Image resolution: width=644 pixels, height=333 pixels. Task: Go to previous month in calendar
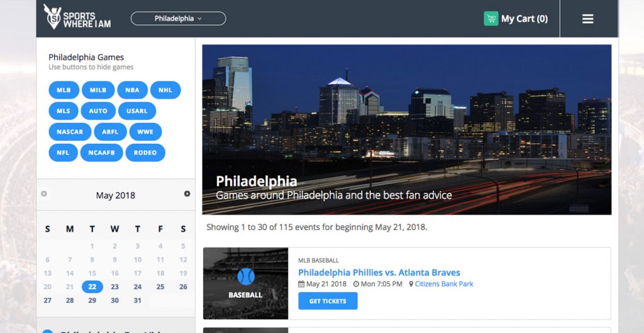(44, 194)
